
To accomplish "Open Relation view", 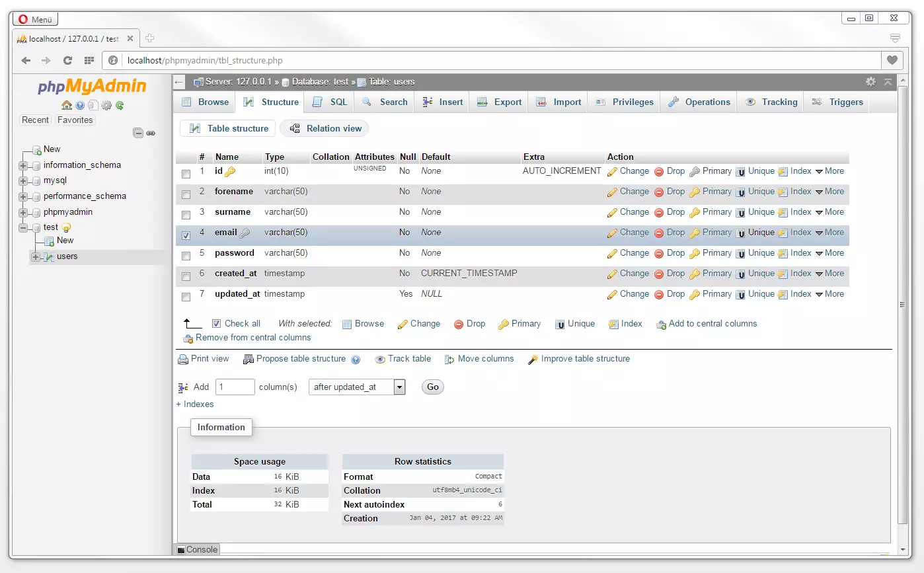I will pos(325,128).
